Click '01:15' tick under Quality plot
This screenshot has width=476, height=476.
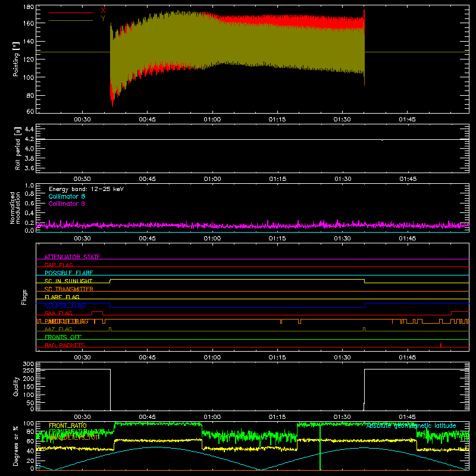(x=277, y=417)
